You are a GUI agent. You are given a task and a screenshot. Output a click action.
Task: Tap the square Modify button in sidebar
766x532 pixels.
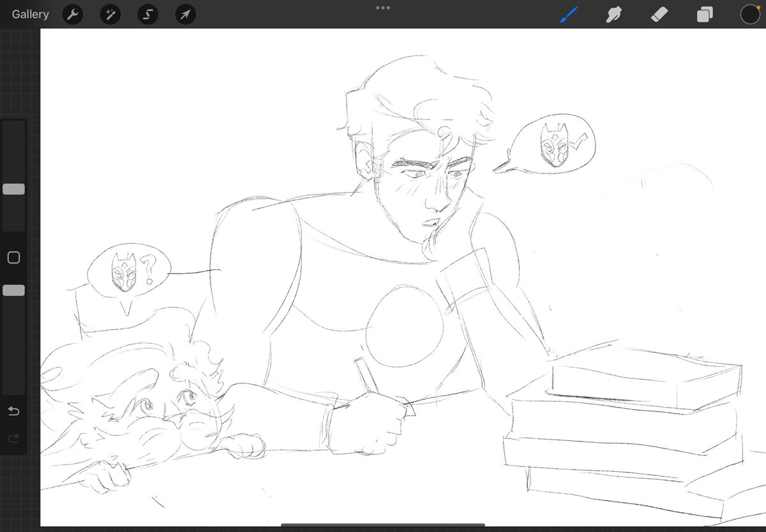13,258
